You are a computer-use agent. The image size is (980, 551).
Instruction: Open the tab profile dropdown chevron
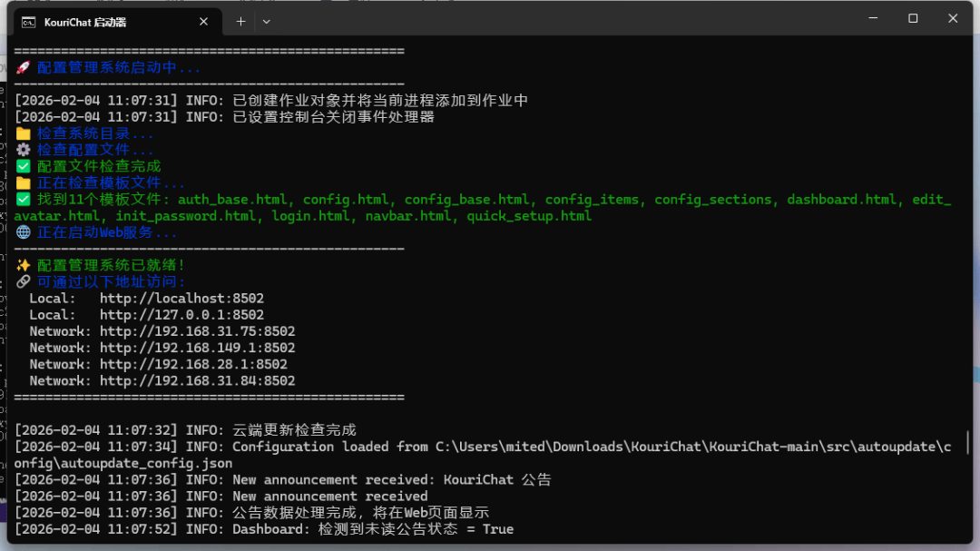266,22
